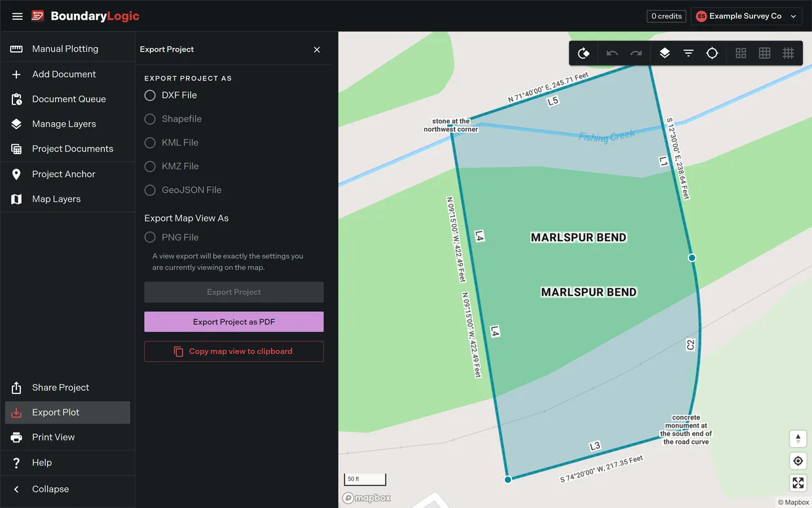Reset map north with compass button
Image resolution: width=812 pixels, height=508 pixels.
click(798, 439)
